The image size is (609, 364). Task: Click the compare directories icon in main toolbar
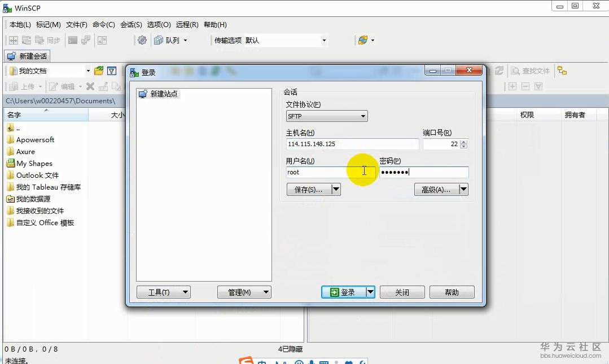[x=14, y=40]
